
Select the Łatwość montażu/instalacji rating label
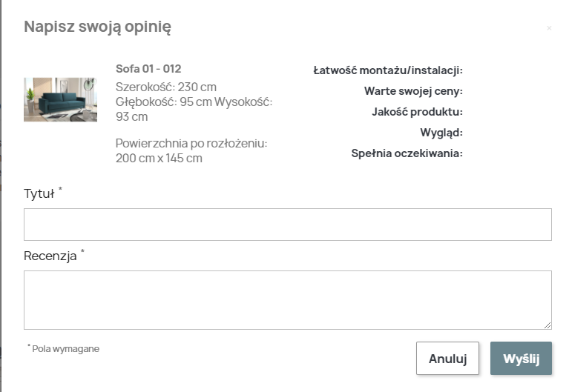[x=388, y=70]
